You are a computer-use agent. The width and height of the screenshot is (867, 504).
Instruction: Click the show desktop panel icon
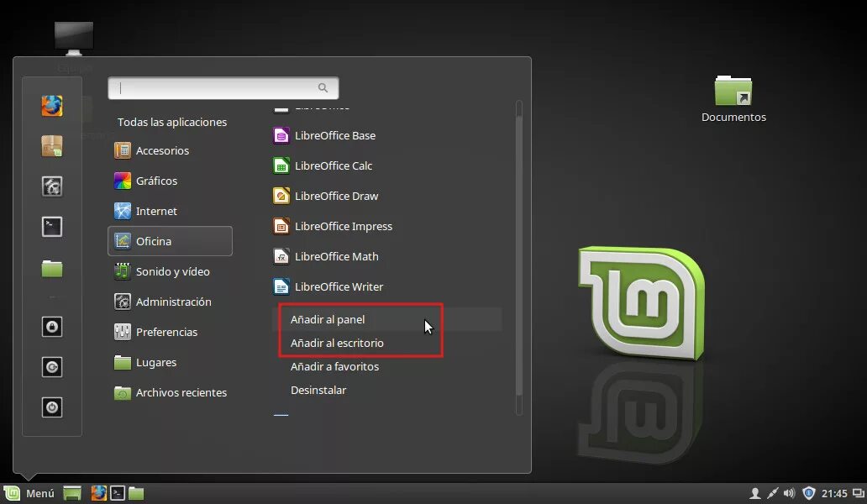(72, 493)
